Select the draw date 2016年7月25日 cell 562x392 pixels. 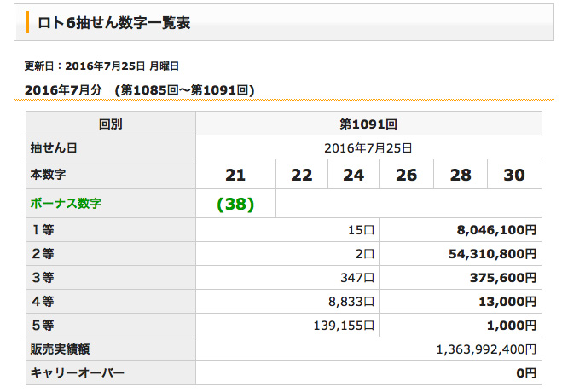(368, 147)
